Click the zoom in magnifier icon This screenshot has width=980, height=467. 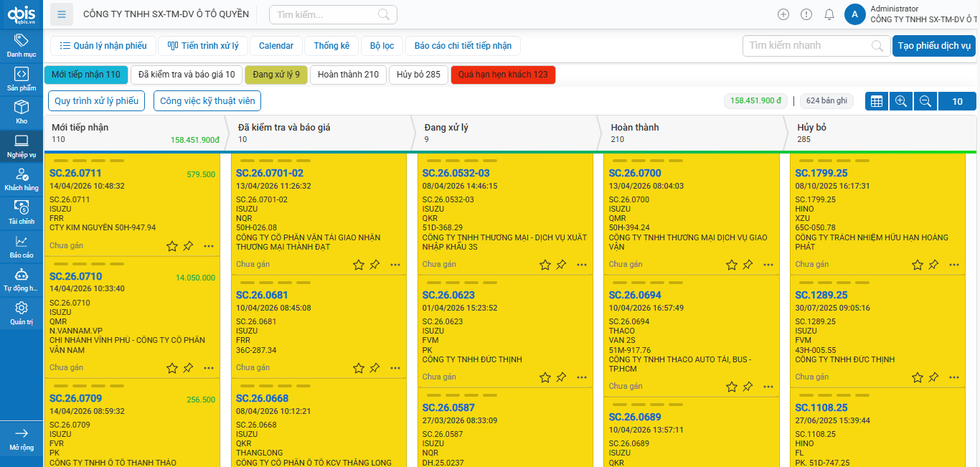(900, 101)
